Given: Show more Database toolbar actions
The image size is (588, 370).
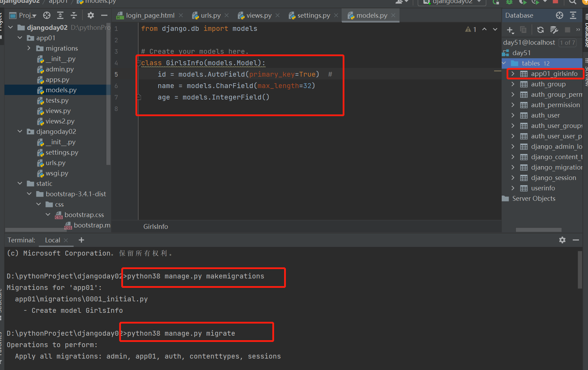Looking at the screenshot, I should coord(578,30).
